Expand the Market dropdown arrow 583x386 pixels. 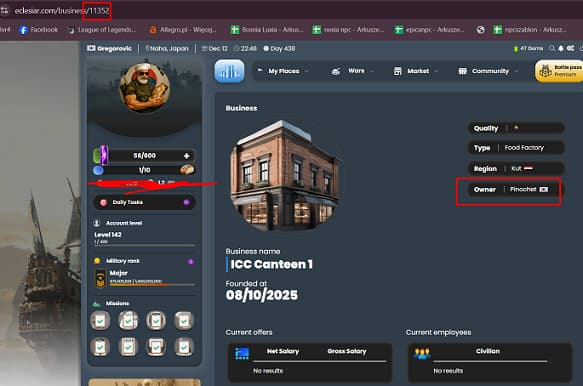[436, 71]
